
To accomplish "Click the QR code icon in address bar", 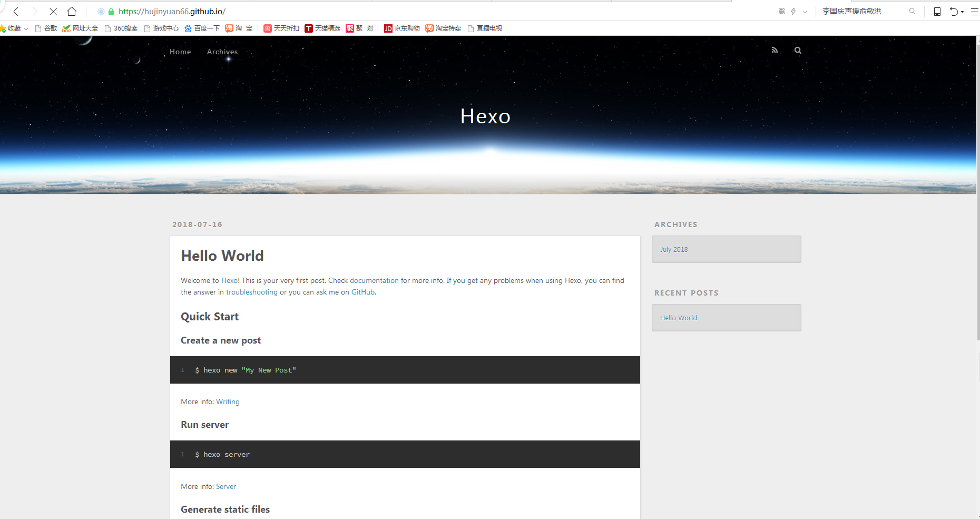I will click(x=781, y=12).
